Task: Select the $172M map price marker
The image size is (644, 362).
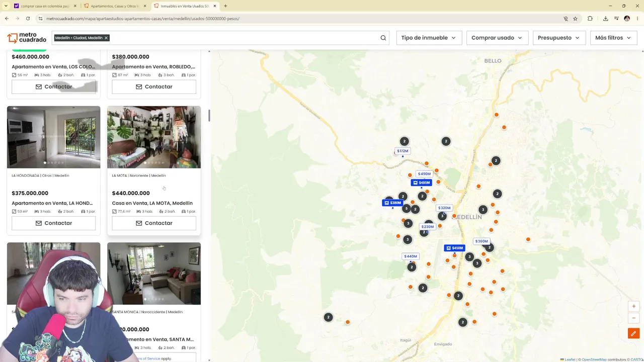Action: tap(403, 151)
